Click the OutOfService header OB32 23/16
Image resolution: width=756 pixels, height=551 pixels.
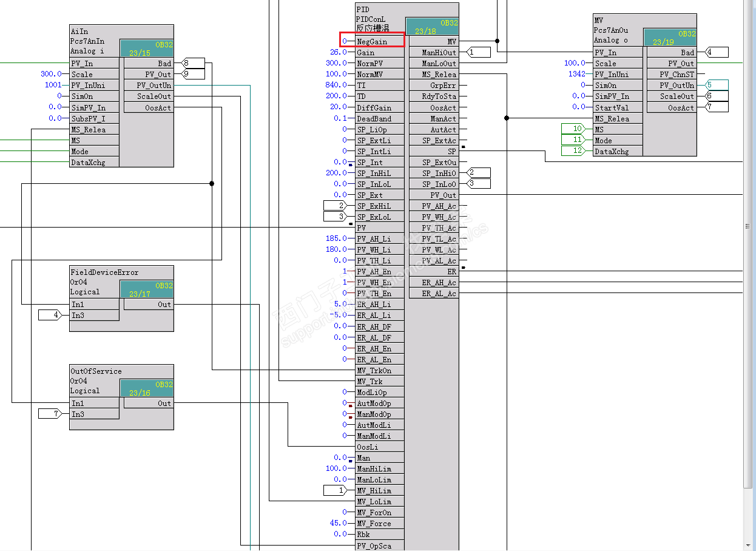tap(146, 388)
